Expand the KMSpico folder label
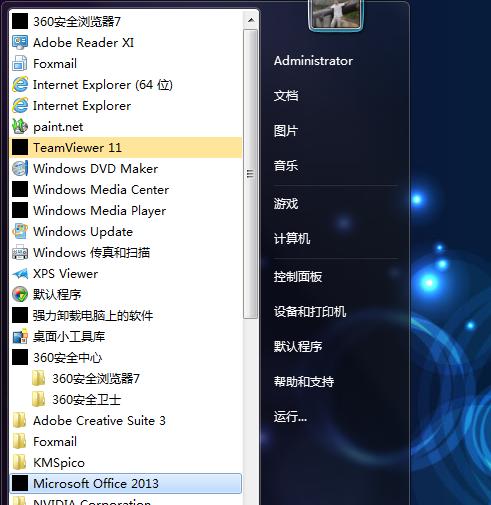The width and height of the screenshot is (491, 505). (59, 463)
